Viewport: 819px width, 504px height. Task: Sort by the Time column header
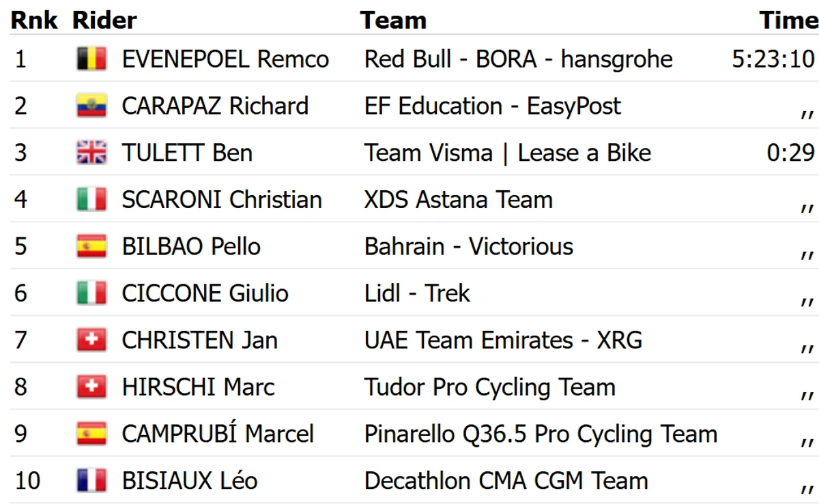(x=788, y=20)
